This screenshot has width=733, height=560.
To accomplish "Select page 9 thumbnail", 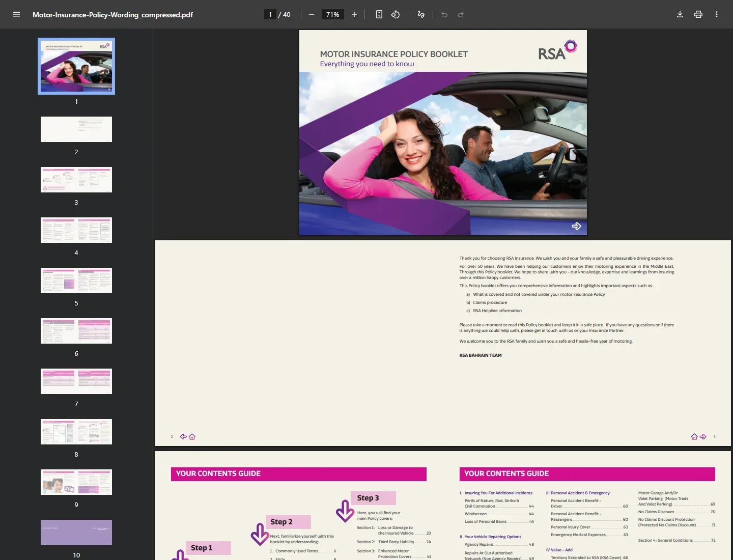I will pos(76,482).
